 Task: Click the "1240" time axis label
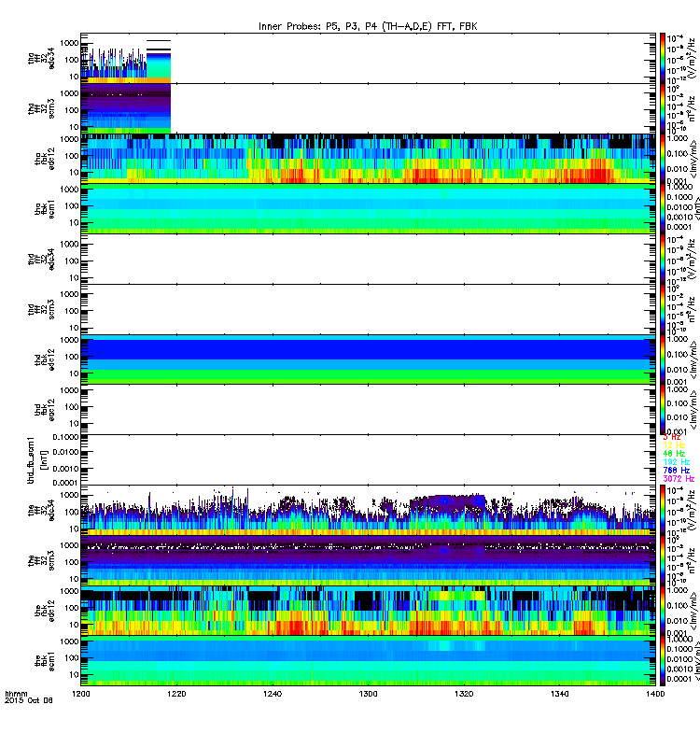click(x=273, y=694)
